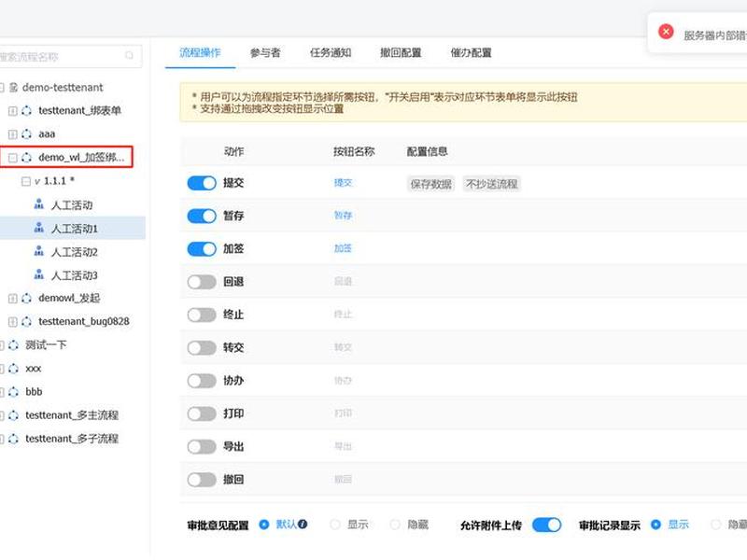Image resolution: width=747 pixels, height=560 pixels.
Task: Open the 撤回配置 tab
Action: point(401,52)
